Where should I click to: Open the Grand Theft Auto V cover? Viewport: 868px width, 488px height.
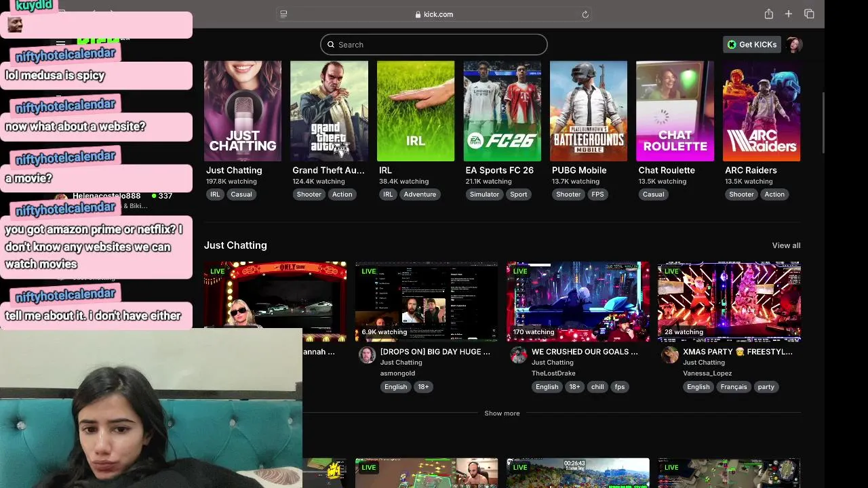(329, 111)
